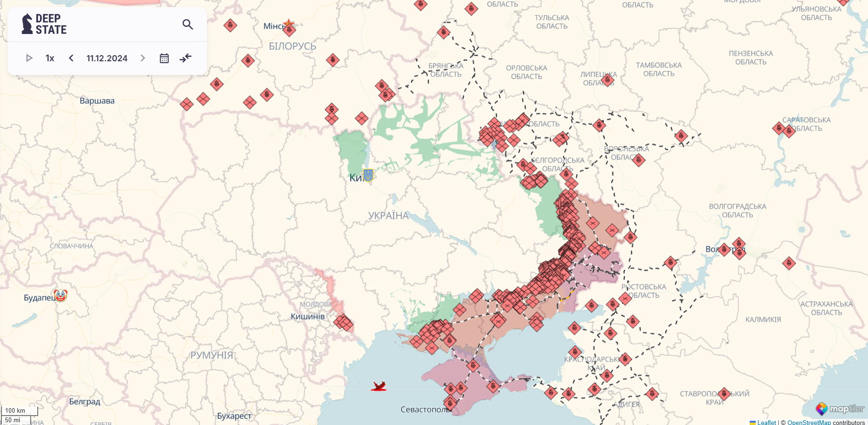The image size is (868, 425).
Task: Click the red sunken ship icon
Action: tap(379, 386)
